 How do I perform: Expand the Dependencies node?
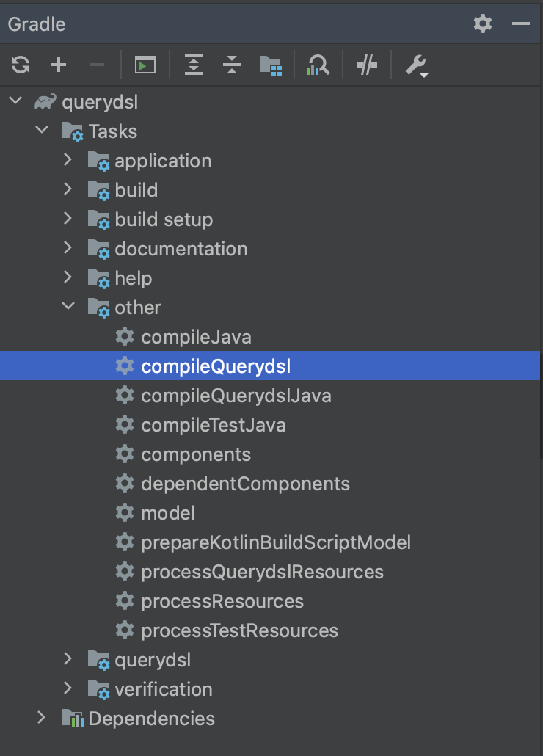pos(41,717)
